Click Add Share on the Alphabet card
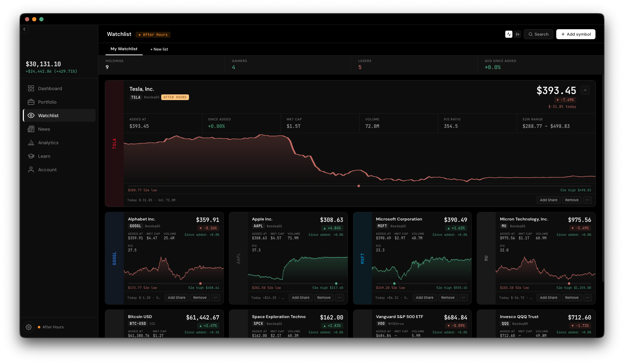This screenshot has width=624, height=364. tap(177, 298)
